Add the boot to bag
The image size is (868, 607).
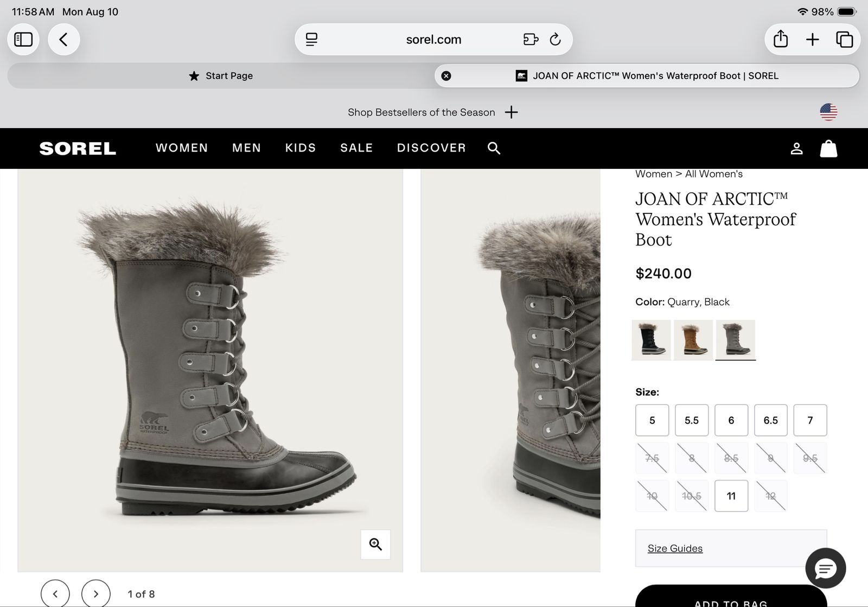(731, 596)
